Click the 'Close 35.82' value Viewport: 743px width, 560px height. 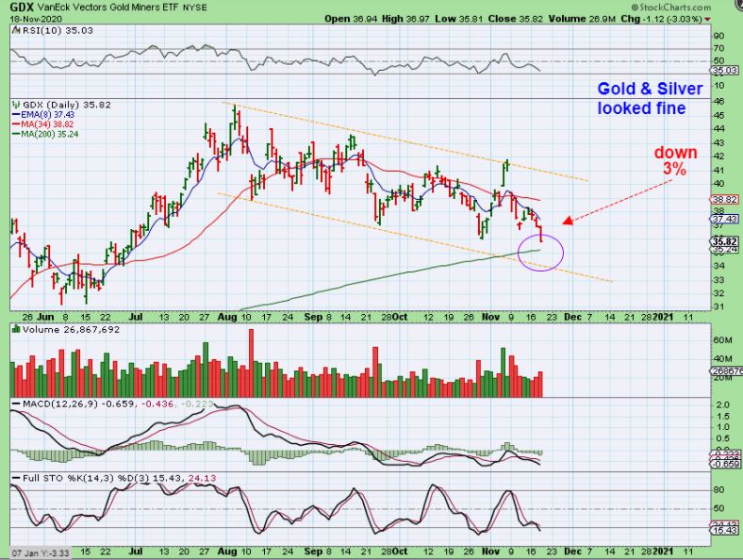(515, 19)
